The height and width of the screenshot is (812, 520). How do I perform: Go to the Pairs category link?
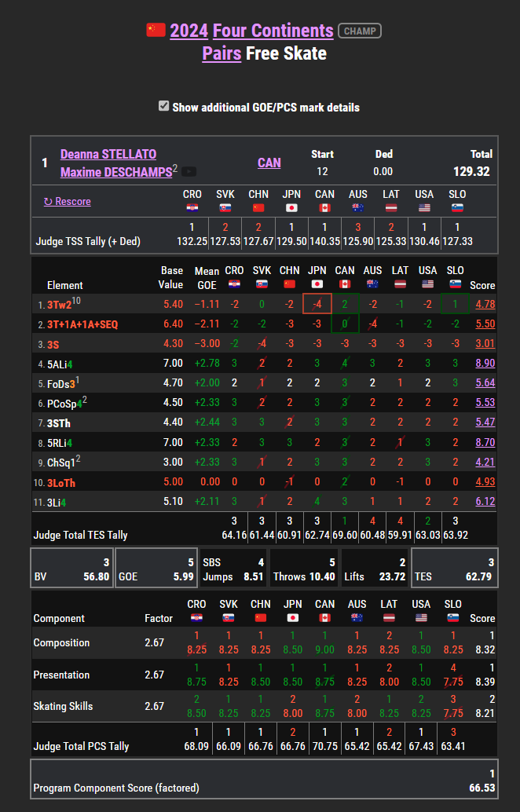tap(222, 53)
